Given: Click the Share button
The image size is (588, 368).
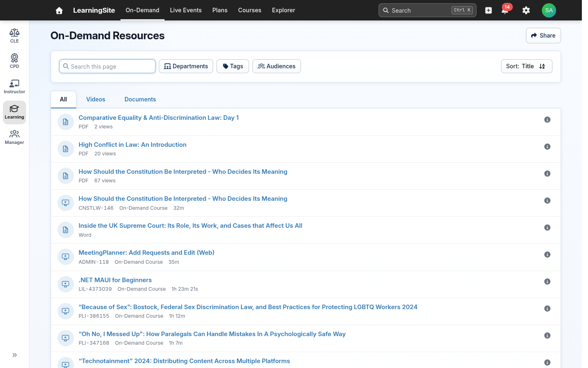Looking at the screenshot, I should coord(543,36).
